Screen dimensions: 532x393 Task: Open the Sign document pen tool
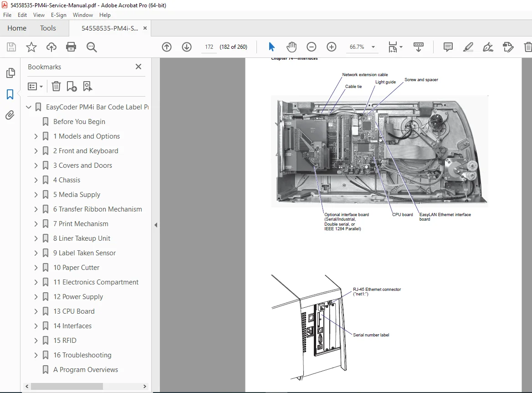click(488, 47)
